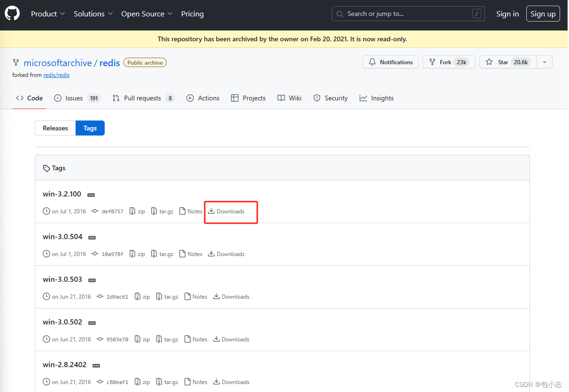Download tar.gz for win-3.0.502

click(x=167, y=339)
